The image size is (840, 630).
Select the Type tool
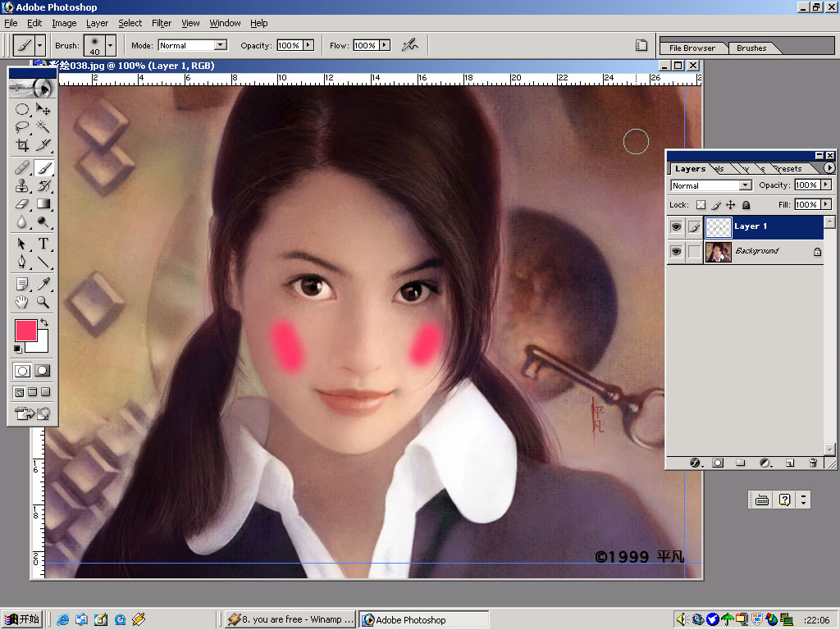(x=43, y=244)
